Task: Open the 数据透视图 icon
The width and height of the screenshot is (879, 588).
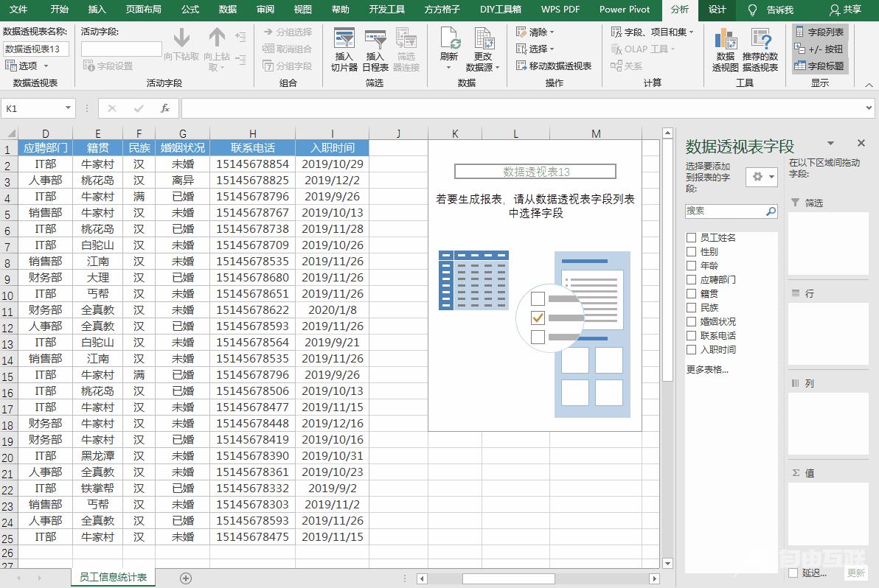Action: click(726, 48)
